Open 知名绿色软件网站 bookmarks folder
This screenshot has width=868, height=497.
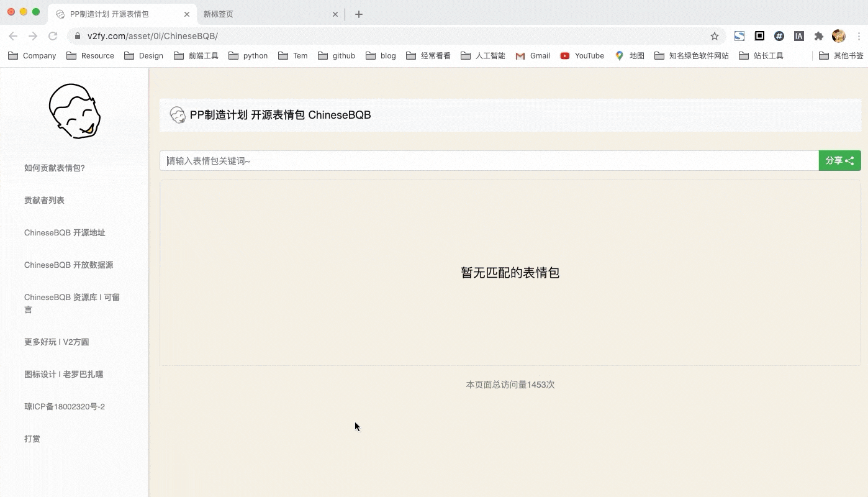(692, 55)
